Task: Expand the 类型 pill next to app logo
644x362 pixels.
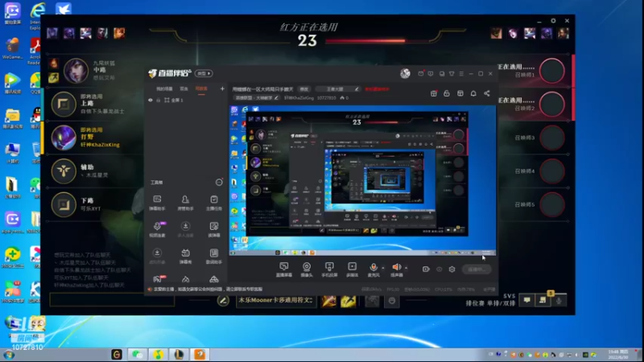Action: [204, 73]
